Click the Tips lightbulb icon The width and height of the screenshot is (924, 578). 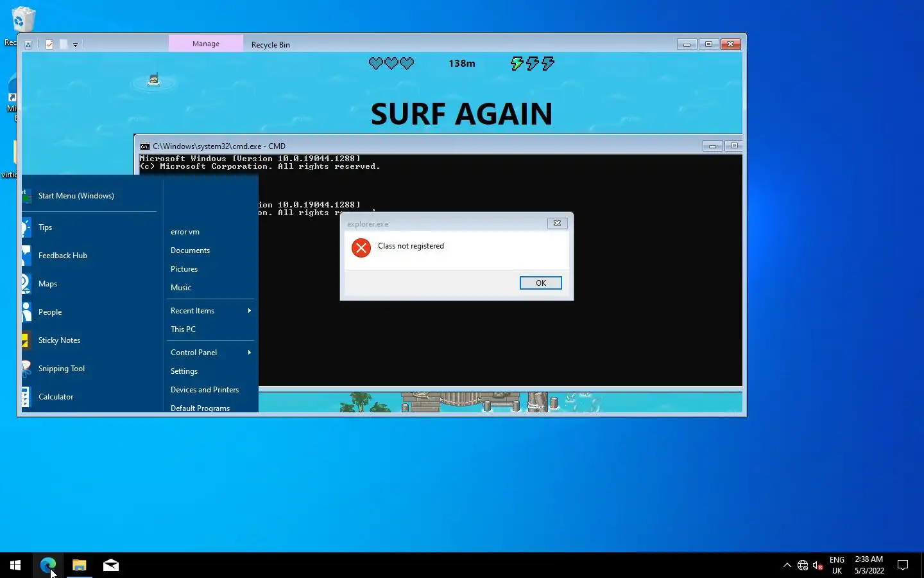coord(26,227)
